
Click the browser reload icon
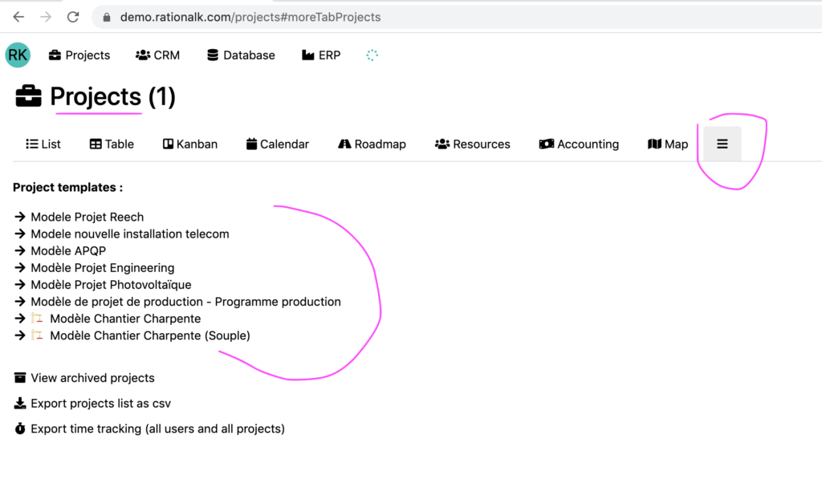click(73, 17)
